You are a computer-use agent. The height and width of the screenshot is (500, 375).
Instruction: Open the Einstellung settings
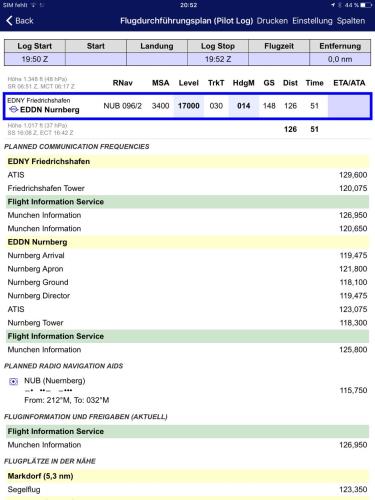(x=312, y=21)
